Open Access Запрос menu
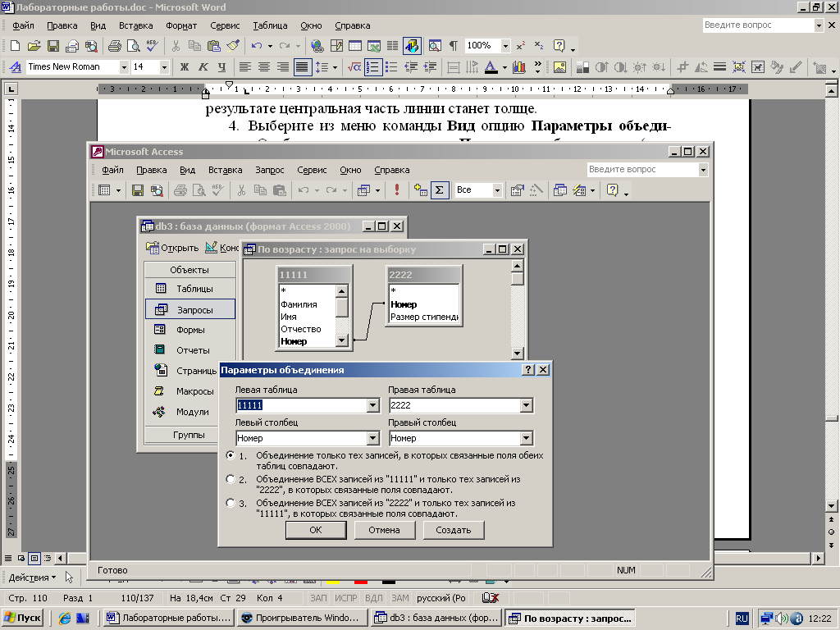840x630 pixels. coord(269,170)
